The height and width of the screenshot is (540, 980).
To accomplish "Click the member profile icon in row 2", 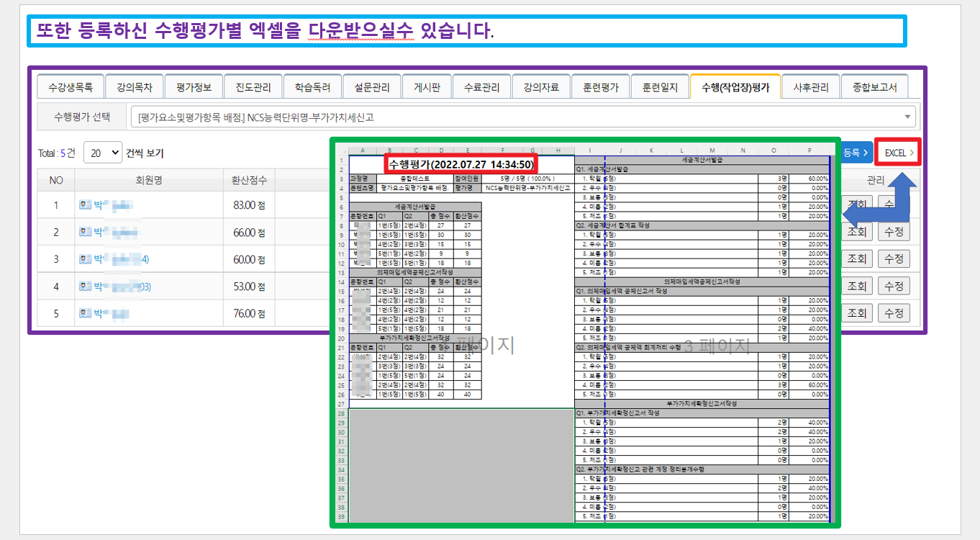I will point(86,232).
